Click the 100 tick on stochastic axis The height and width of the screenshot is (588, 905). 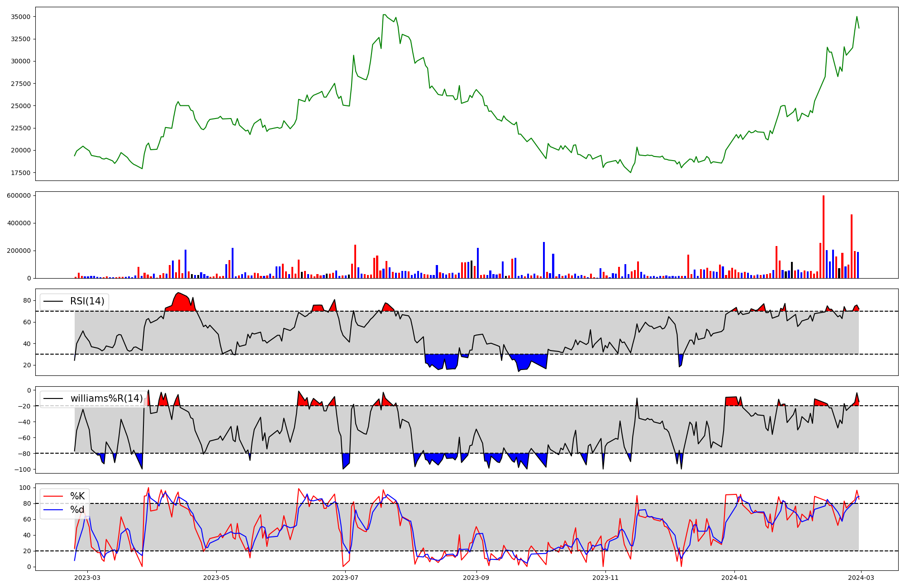pos(26,488)
